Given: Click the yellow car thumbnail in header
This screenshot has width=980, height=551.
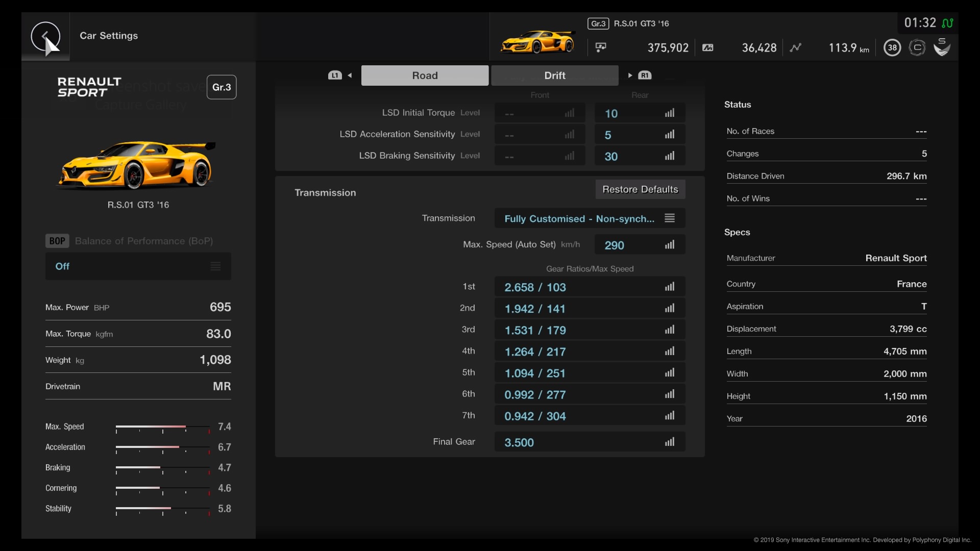Looking at the screenshot, I should tap(537, 42).
